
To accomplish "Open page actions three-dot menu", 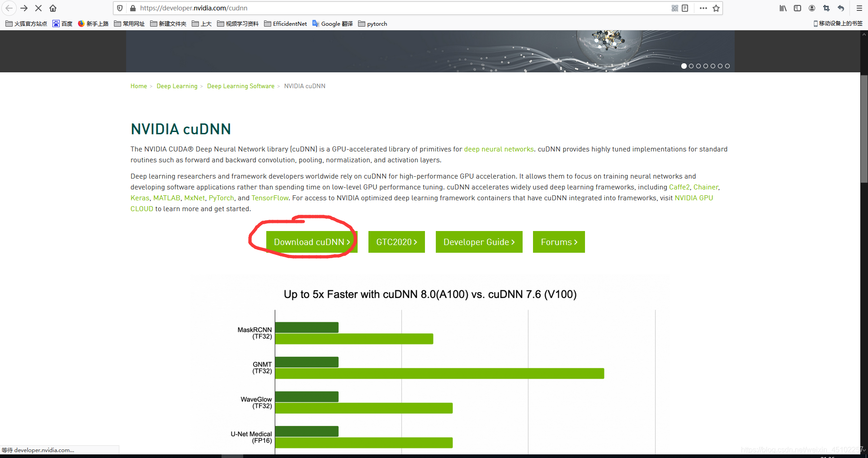I will (x=703, y=8).
